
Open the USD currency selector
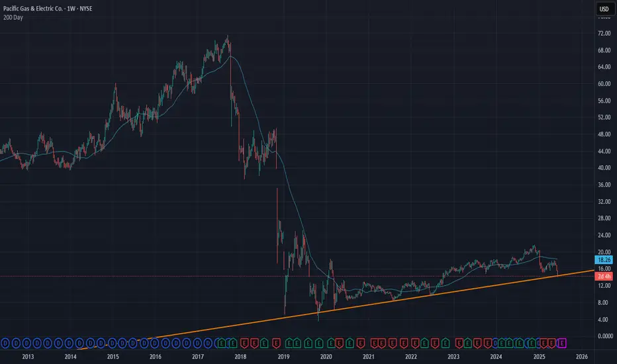pos(604,9)
